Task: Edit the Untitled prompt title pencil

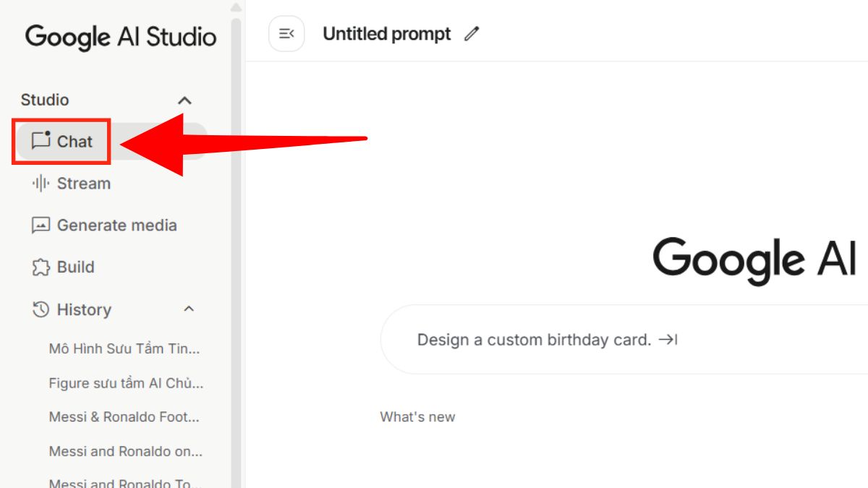Action: [472, 34]
